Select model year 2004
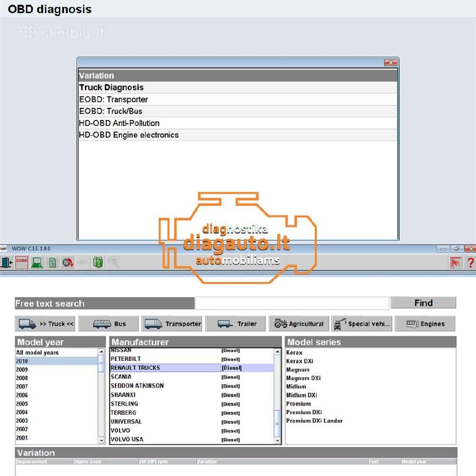Image resolution: width=476 pixels, height=476 pixels. pos(57,412)
